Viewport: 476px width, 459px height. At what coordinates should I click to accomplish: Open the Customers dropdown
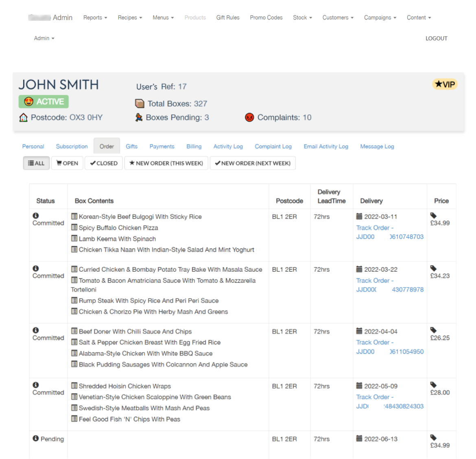[x=338, y=18]
